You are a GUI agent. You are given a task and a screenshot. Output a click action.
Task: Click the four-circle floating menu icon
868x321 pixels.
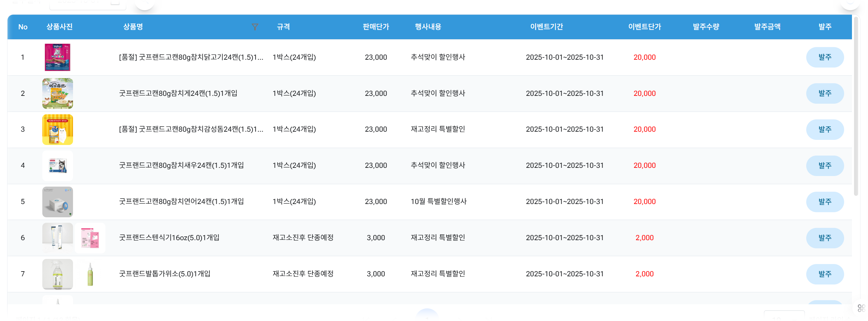(x=861, y=308)
